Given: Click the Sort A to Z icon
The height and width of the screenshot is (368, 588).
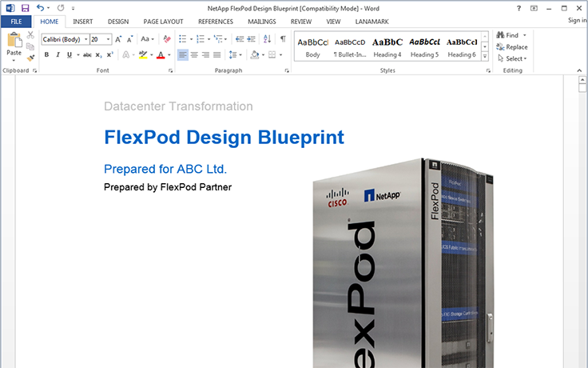Looking at the screenshot, I should point(268,38).
